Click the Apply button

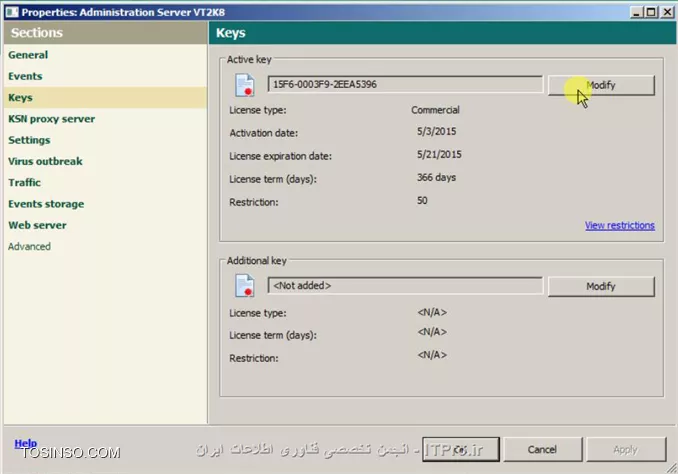coord(625,449)
